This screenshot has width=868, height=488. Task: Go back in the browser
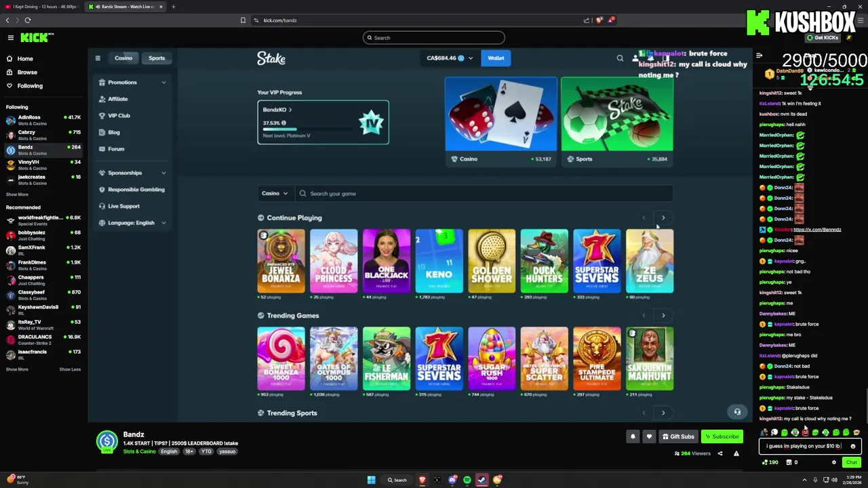click(x=7, y=20)
